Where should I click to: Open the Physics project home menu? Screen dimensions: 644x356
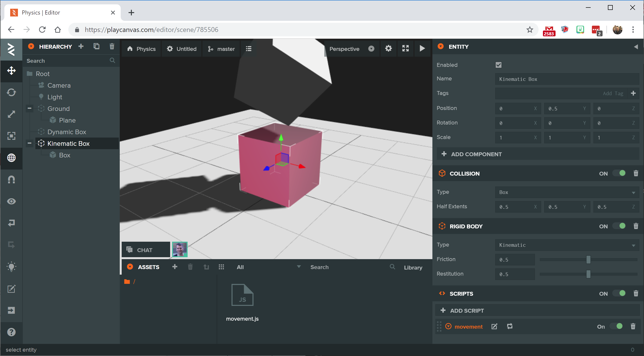coord(142,49)
